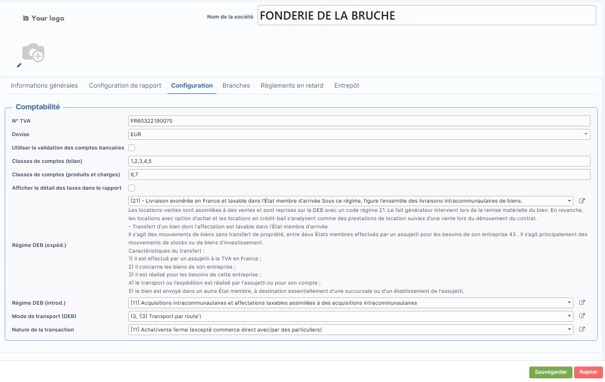Image resolution: width=605 pixels, height=382 pixels.
Task: Click the Nom de la société label
Action: pyautogui.click(x=230, y=17)
